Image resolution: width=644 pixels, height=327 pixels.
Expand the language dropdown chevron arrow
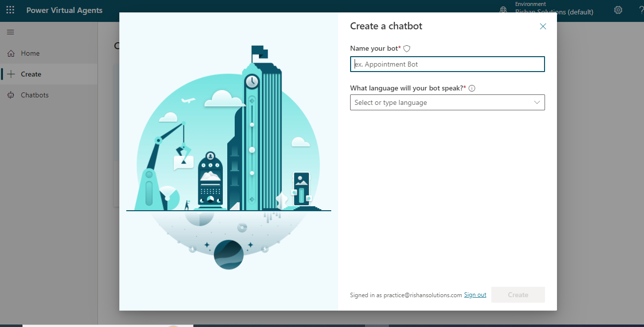(x=537, y=102)
